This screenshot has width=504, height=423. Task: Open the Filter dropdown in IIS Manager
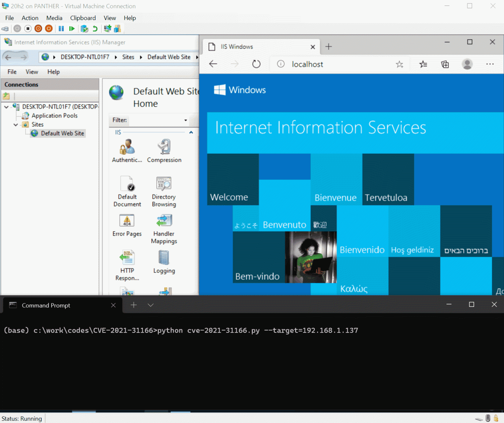click(185, 120)
